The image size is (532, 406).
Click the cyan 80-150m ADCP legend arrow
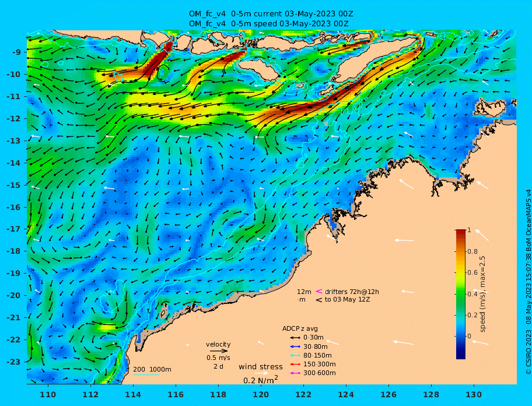tap(295, 355)
